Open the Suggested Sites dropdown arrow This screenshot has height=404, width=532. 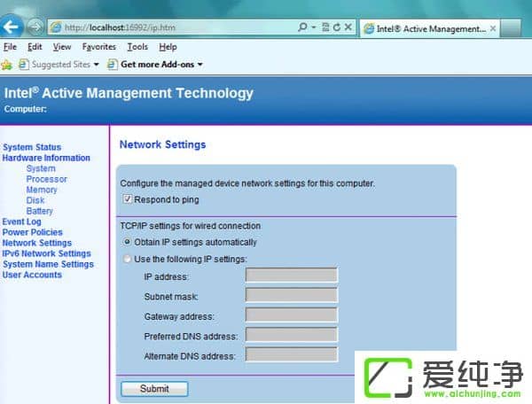[x=97, y=65]
